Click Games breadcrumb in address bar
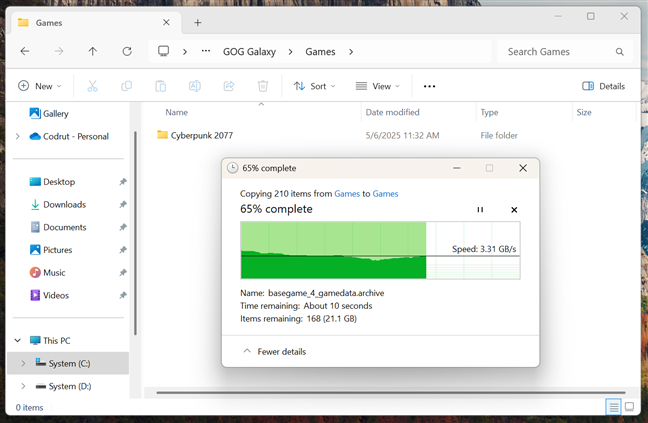Screen dimensions: 648x423 320,52
